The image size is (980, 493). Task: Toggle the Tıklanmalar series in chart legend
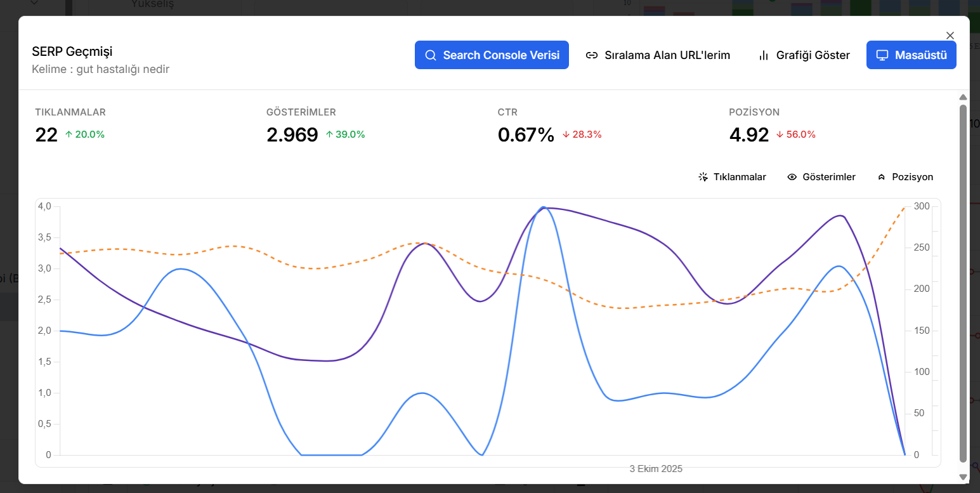pos(732,177)
